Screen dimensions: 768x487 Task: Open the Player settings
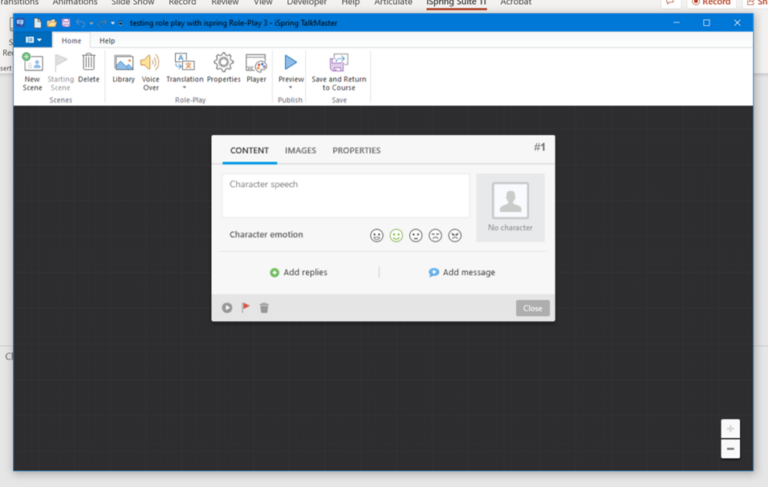click(x=256, y=70)
